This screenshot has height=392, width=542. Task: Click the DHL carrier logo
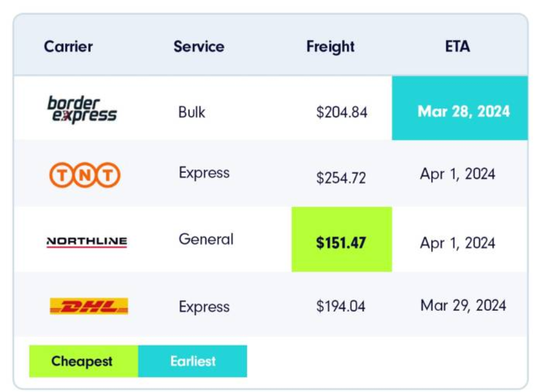pyautogui.click(x=89, y=306)
